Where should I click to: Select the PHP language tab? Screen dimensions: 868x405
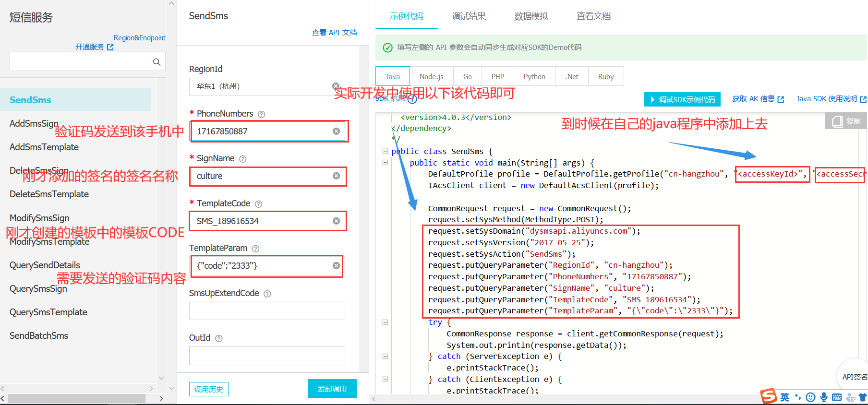pos(498,77)
